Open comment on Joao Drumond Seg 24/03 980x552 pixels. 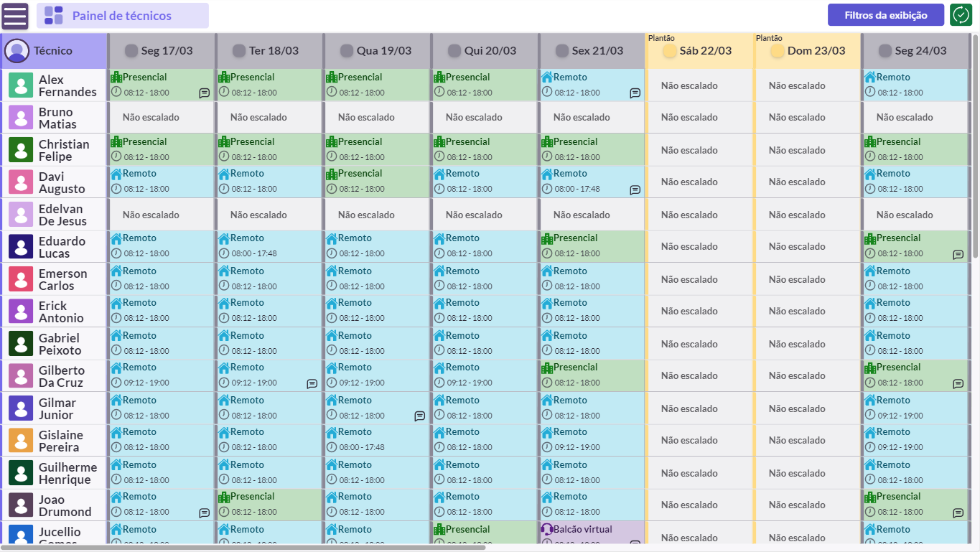point(958,513)
